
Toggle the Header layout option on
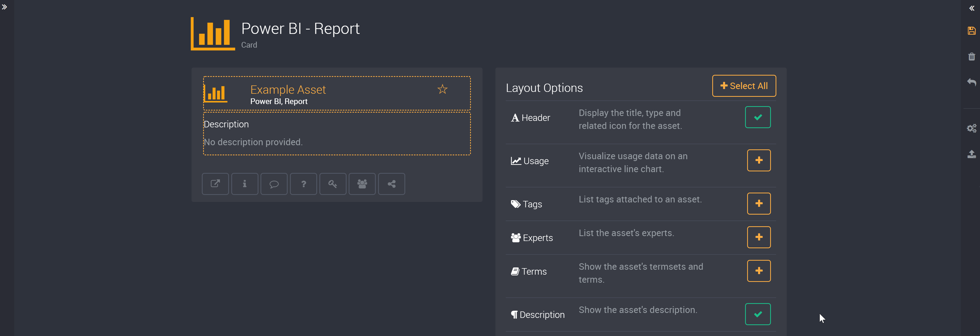tap(758, 117)
